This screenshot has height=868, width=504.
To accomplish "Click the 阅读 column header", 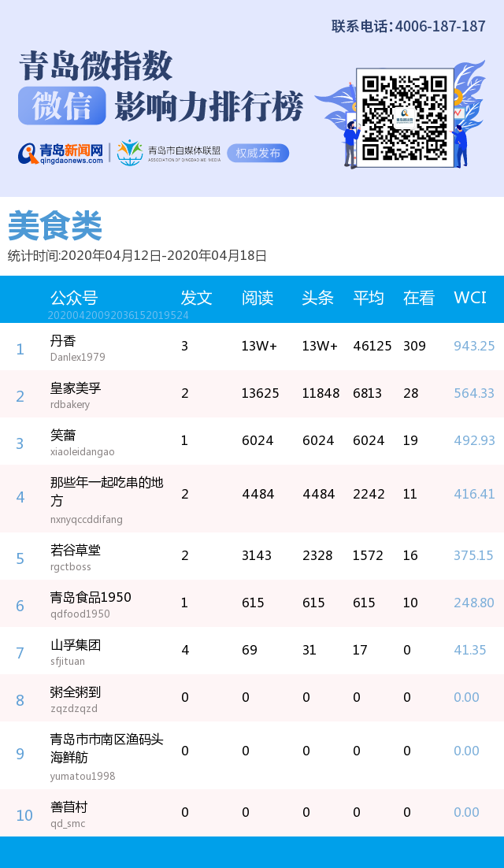I will click(258, 298).
